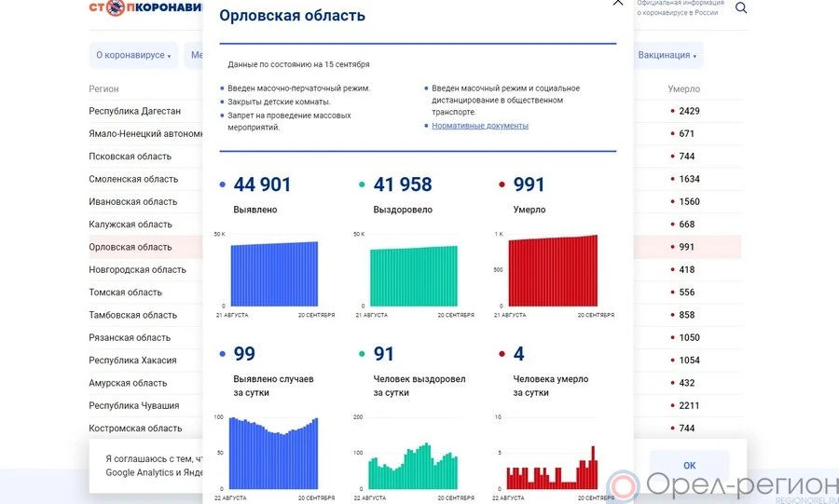Select Псковская область row
This screenshot has height=504, width=839.
pos(131,157)
